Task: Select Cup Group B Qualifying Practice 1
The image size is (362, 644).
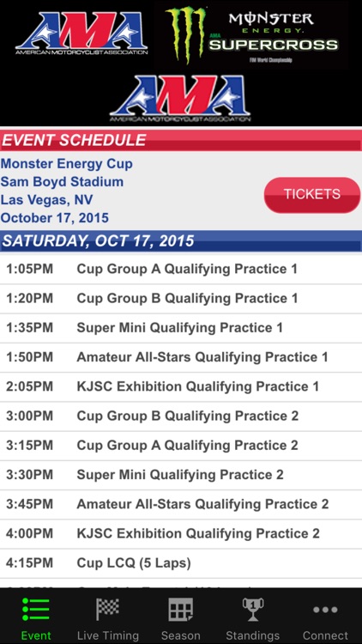Action: [x=181, y=299]
